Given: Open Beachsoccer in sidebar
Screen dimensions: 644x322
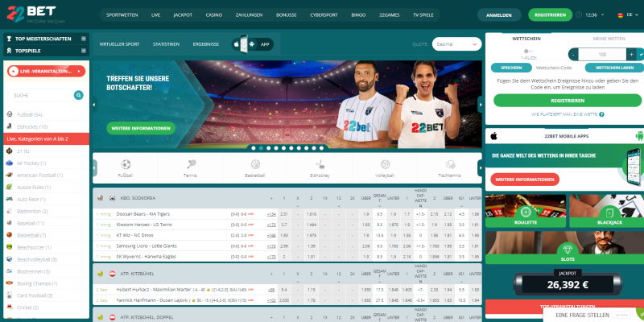Looking at the screenshot, I should pyautogui.click(x=46, y=247).
